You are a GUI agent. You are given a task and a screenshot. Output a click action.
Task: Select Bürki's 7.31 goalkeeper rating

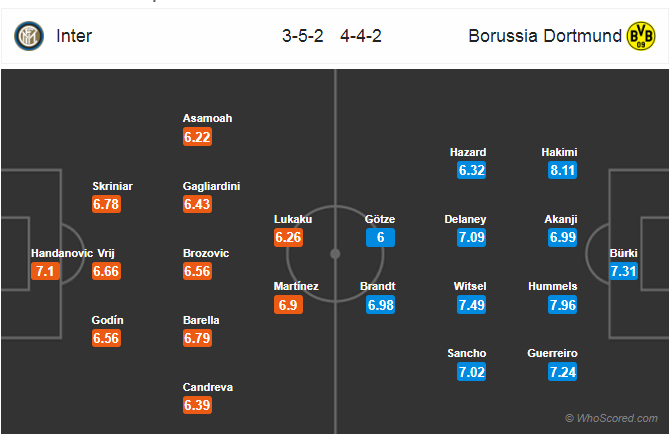pyautogui.click(x=623, y=271)
